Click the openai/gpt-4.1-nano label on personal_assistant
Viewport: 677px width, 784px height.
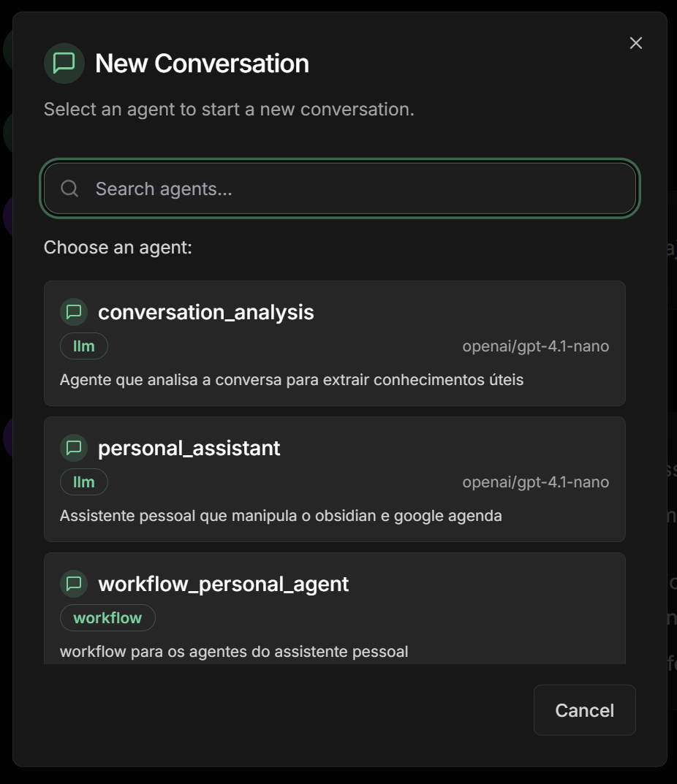click(x=536, y=482)
